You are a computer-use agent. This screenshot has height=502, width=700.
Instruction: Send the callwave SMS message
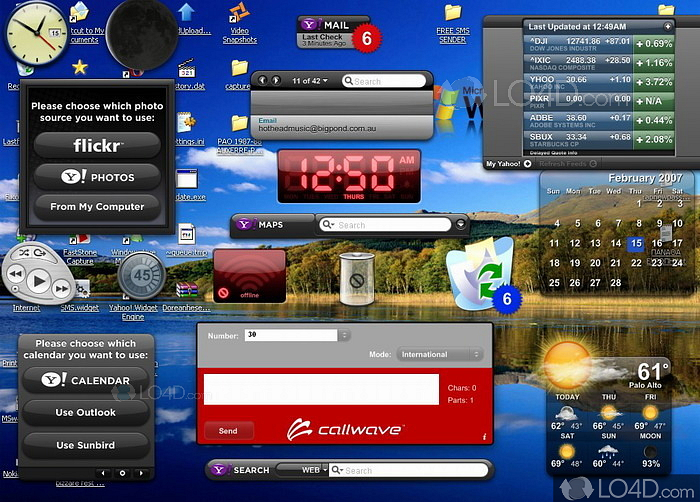tap(229, 431)
